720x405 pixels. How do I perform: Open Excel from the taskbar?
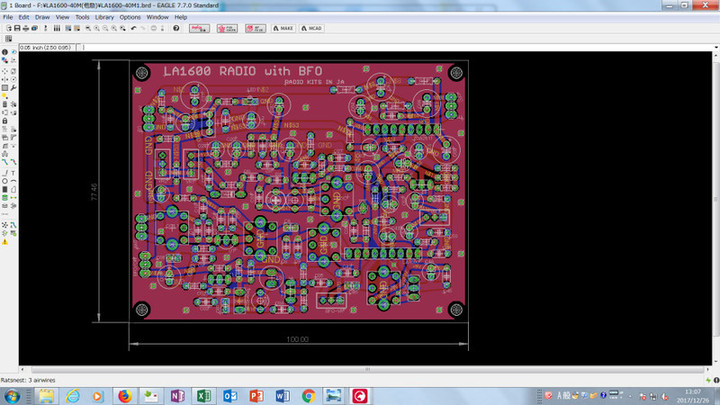(x=202, y=396)
